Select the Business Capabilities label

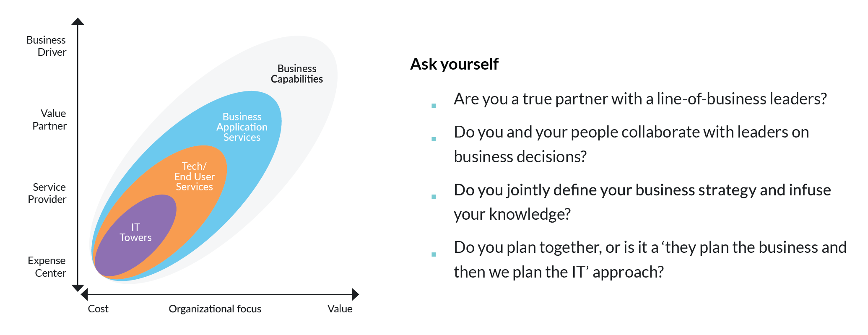[297, 74]
